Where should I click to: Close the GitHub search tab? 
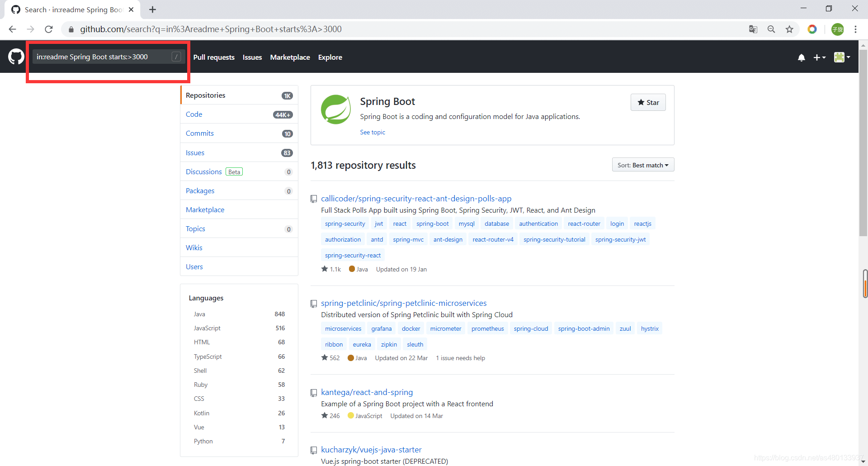point(131,10)
